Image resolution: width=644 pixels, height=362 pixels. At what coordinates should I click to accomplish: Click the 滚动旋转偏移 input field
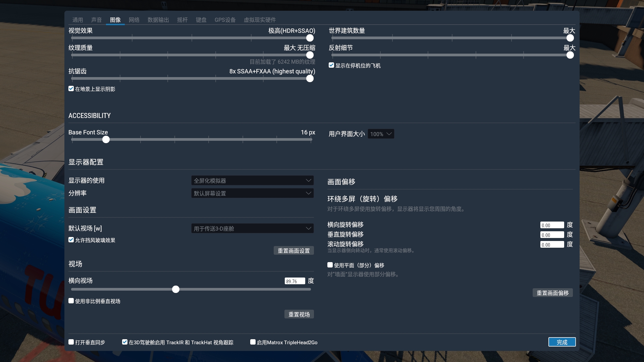[x=552, y=245]
